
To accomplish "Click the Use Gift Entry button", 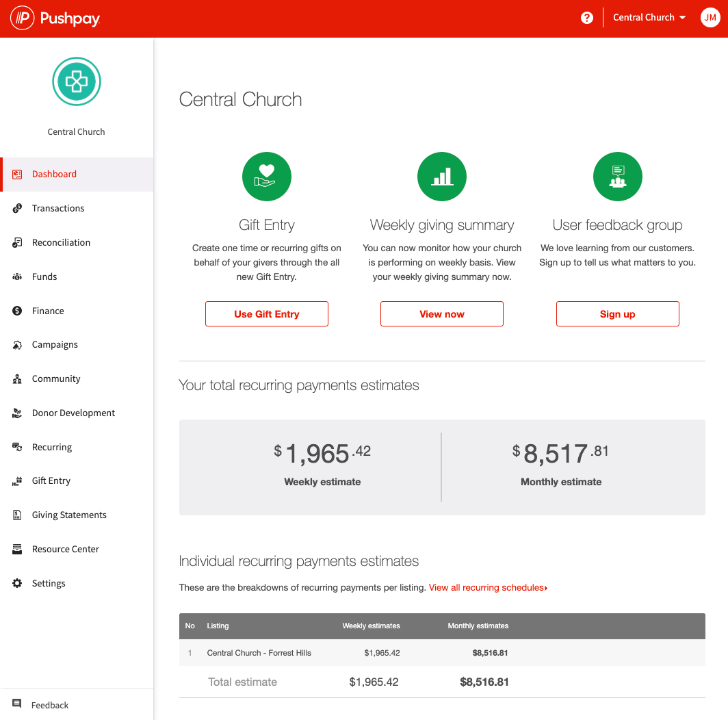I will (266, 313).
